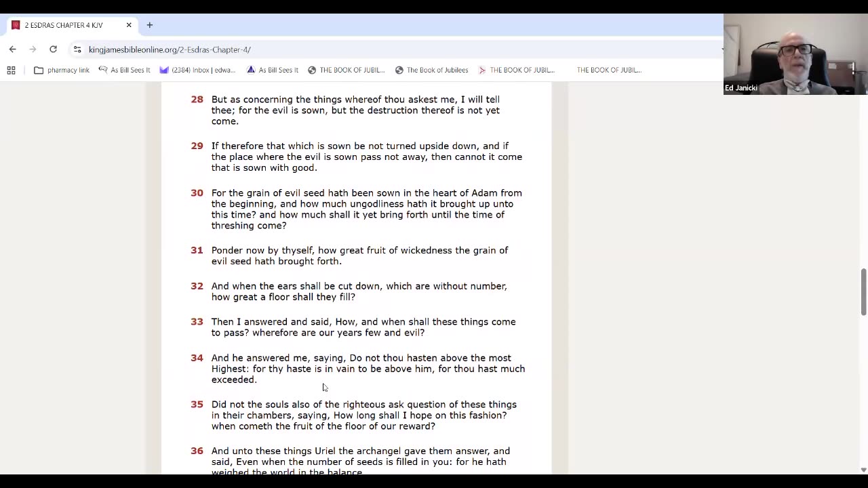
Task: Open second As Bill Sees It bookmark
Action: 272,70
